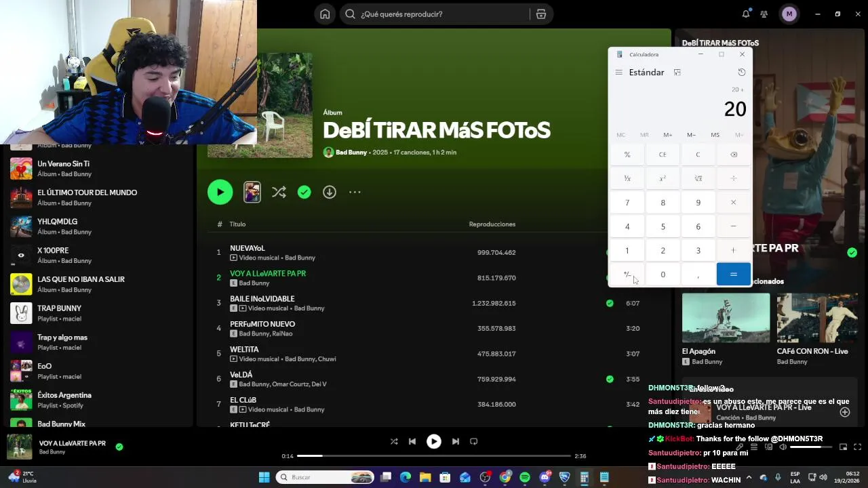The image size is (868, 488).
Task: Open the friends activity icon in Spotify header
Action: (x=764, y=14)
